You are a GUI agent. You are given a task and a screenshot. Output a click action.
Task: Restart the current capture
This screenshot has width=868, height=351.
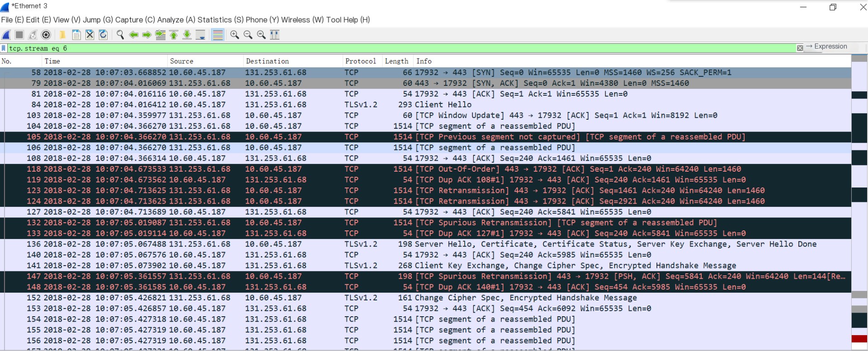[x=33, y=35]
